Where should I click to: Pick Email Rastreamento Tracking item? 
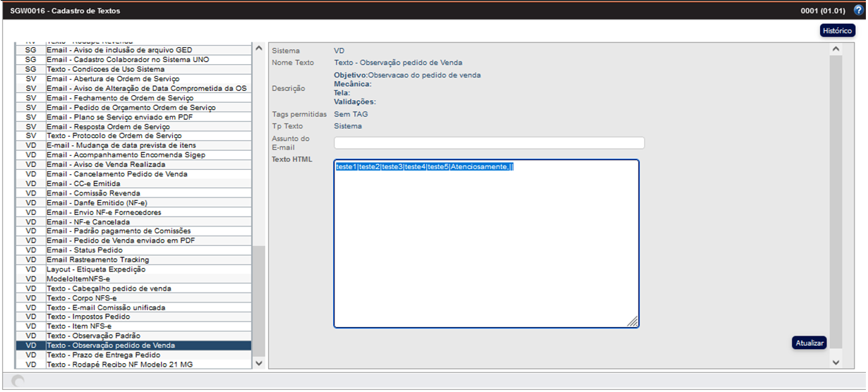[x=97, y=260]
